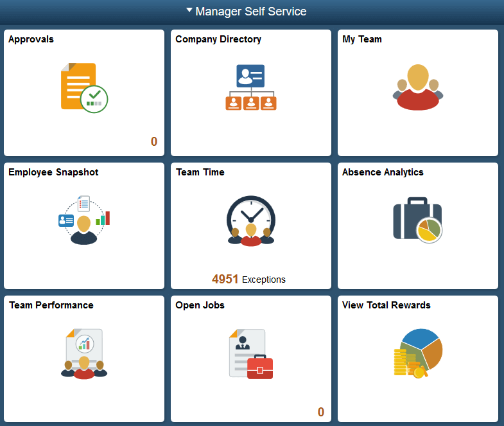Viewport: 504px width, 426px height.
Task: Open the Team Performance report icon
Action: pos(84,353)
